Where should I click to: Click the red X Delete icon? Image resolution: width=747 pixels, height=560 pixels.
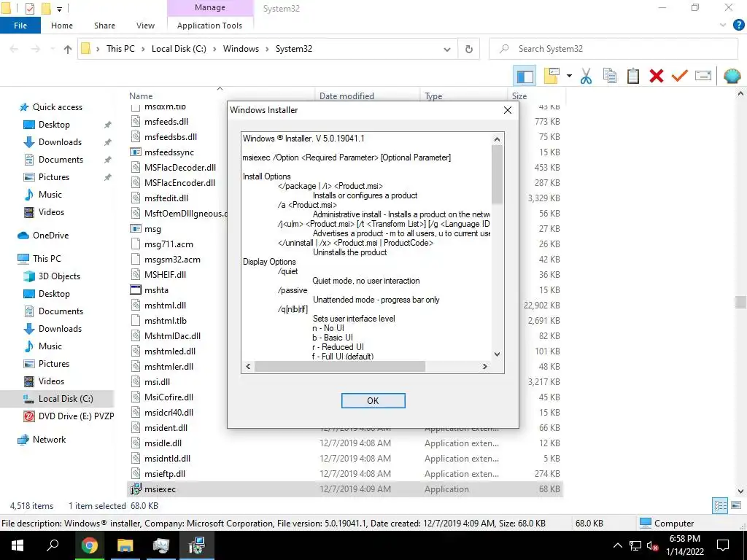pos(657,76)
